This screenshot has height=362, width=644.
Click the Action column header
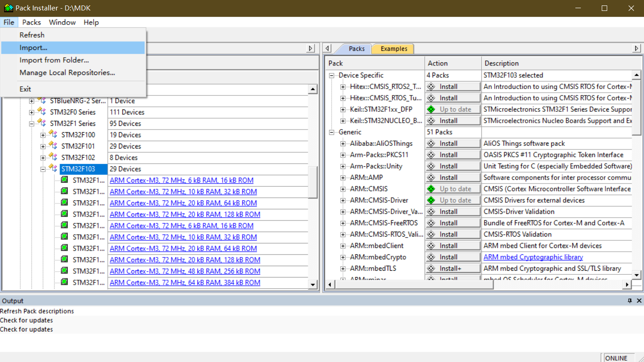(x=453, y=63)
